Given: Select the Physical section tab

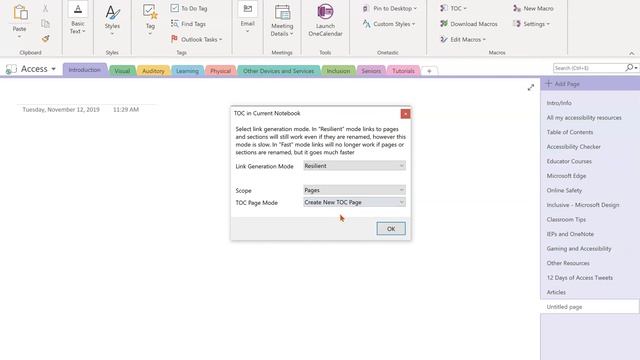Looking at the screenshot, I should pyautogui.click(x=220, y=71).
